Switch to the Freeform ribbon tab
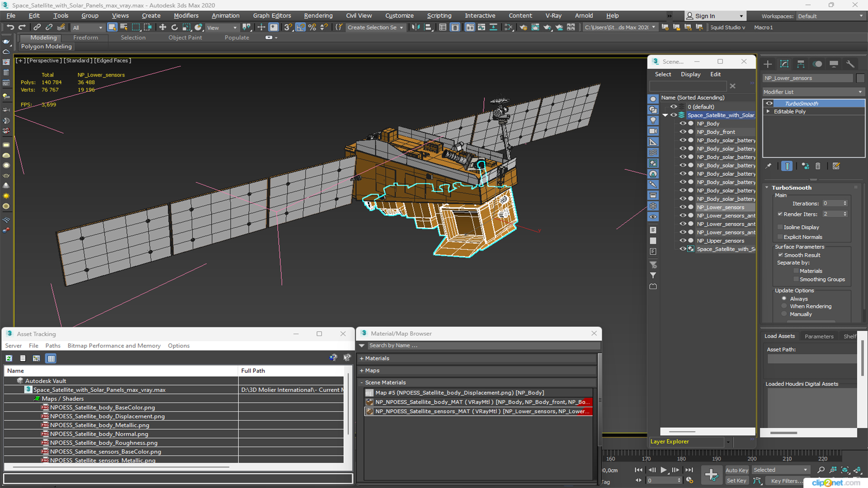Image resolution: width=868 pixels, height=488 pixels. point(85,38)
